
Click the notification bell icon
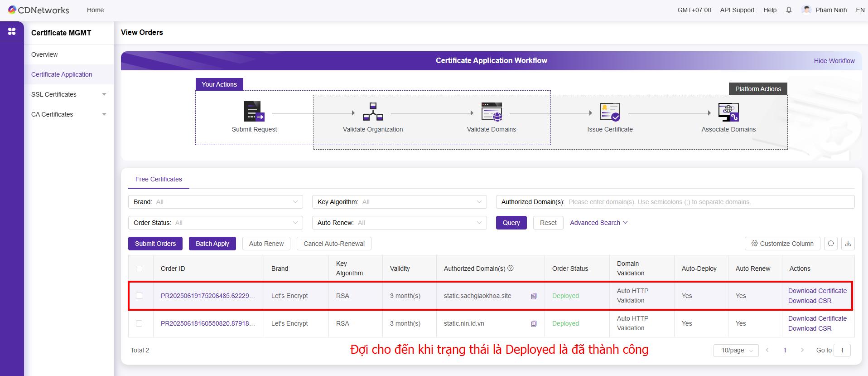(x=789, y=10)
